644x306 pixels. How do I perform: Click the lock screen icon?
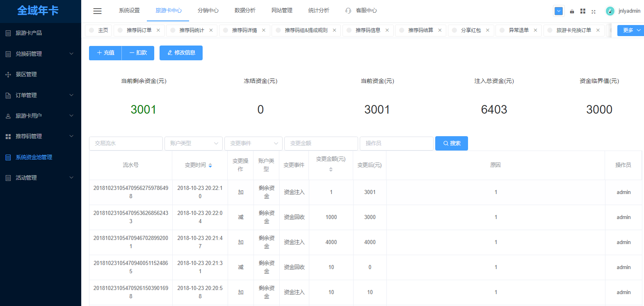click(572, 11)
